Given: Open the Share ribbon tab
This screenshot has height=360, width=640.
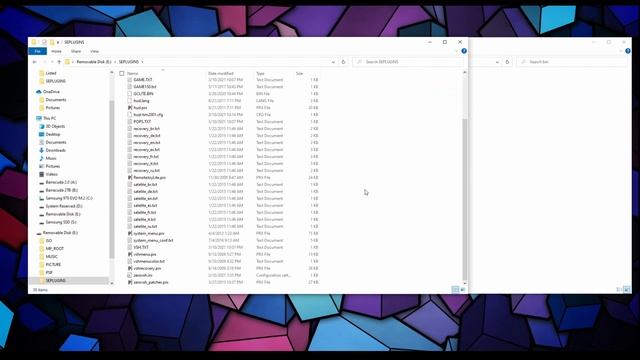Looking at the screenshot, I should click(76, 51).
